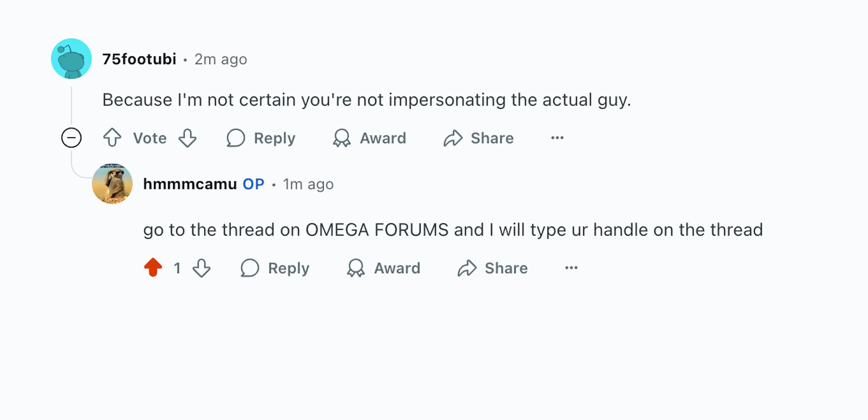The height and width of the screenshot is (420, 868).
Task: Click the 1m ago timestamp
Action: tap(308, 184)
